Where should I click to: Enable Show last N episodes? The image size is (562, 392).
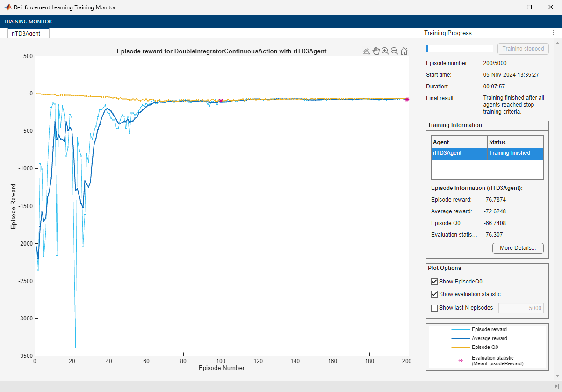coord(434,308)
